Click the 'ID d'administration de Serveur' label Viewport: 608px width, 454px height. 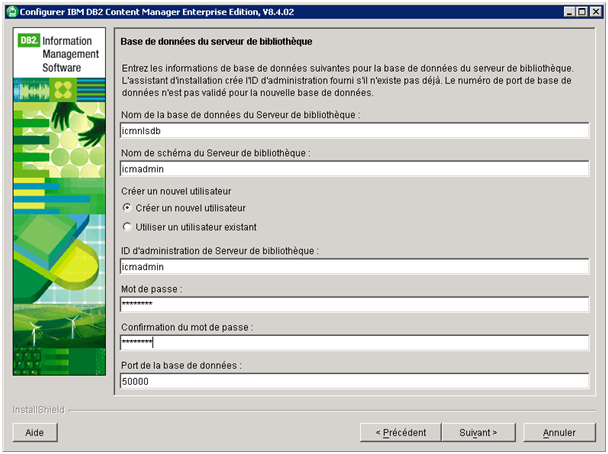[x=220, y=251]
